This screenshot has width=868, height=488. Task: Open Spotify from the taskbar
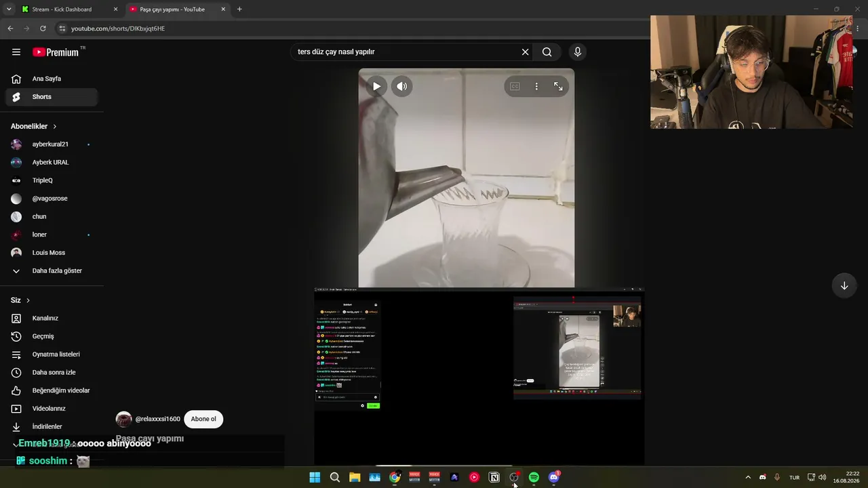[x=534, y=477]
